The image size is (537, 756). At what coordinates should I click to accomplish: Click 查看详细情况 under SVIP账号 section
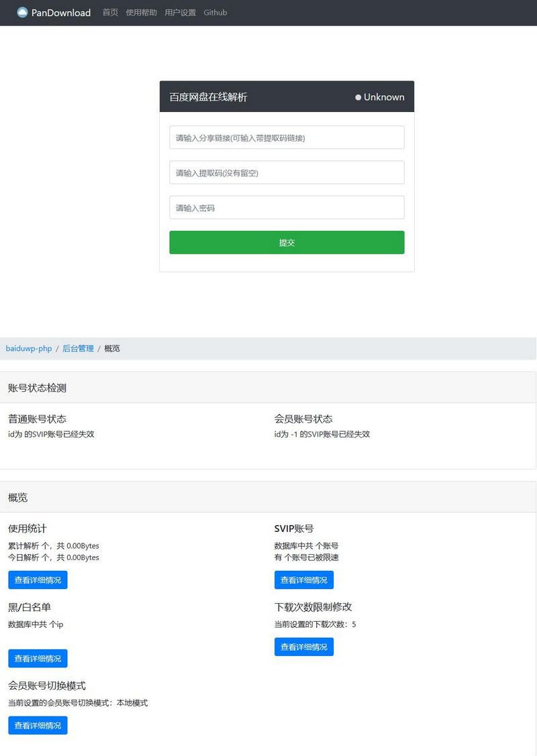click(x=304, y=580)
